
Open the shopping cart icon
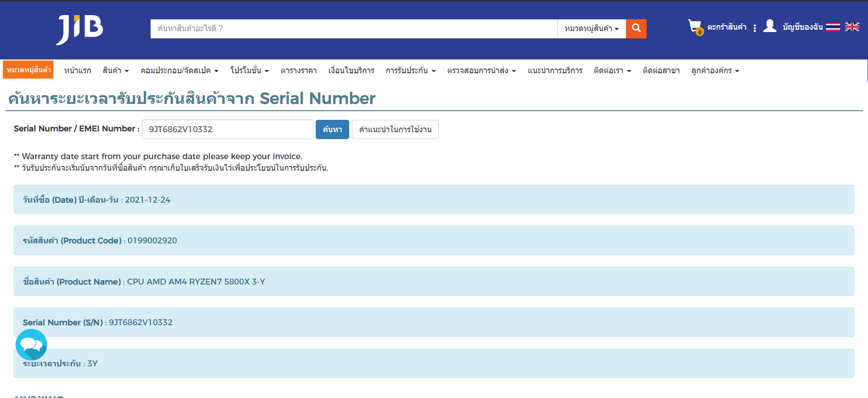(695, 27)
